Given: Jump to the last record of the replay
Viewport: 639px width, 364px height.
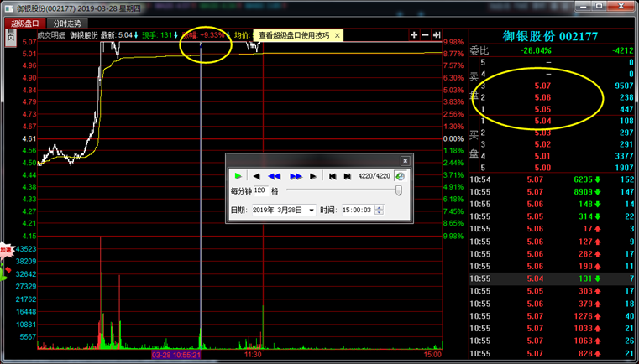Looking at the screenshot, I should click(x=347, y=177).
